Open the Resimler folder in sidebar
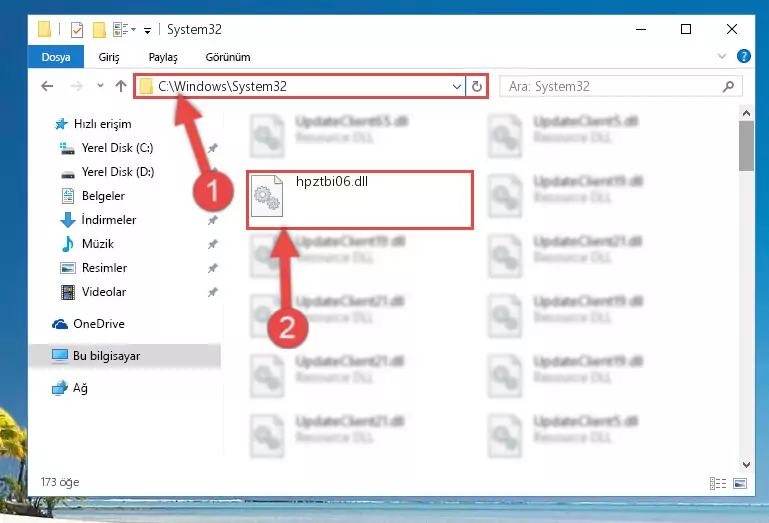 coord(103,268)
